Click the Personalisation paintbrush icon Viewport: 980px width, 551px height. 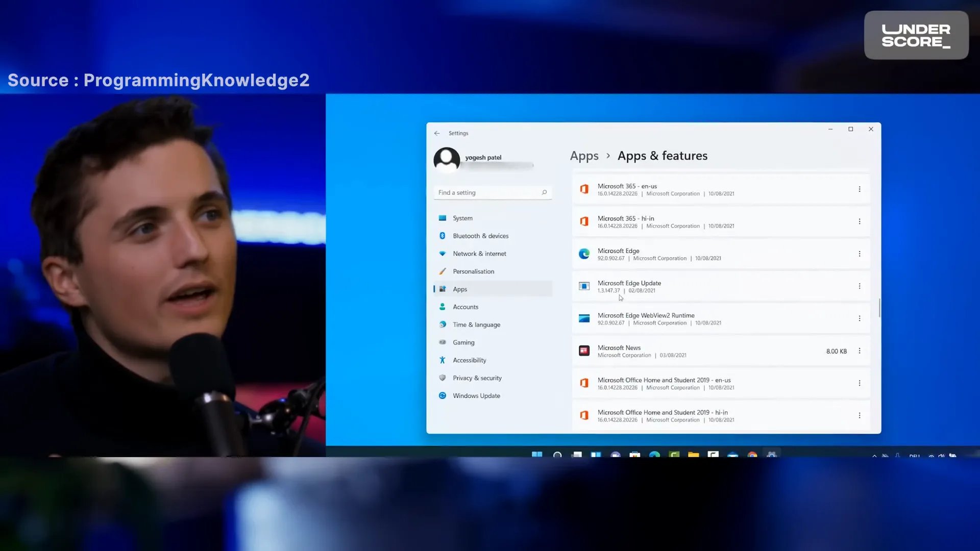tap(443, 271)
